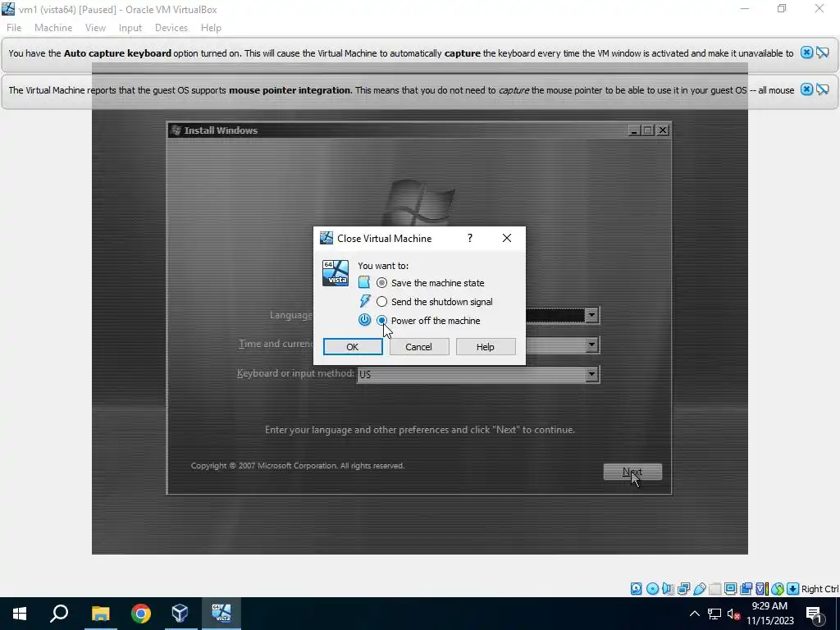Open the Devices menu

coord(171,28)
